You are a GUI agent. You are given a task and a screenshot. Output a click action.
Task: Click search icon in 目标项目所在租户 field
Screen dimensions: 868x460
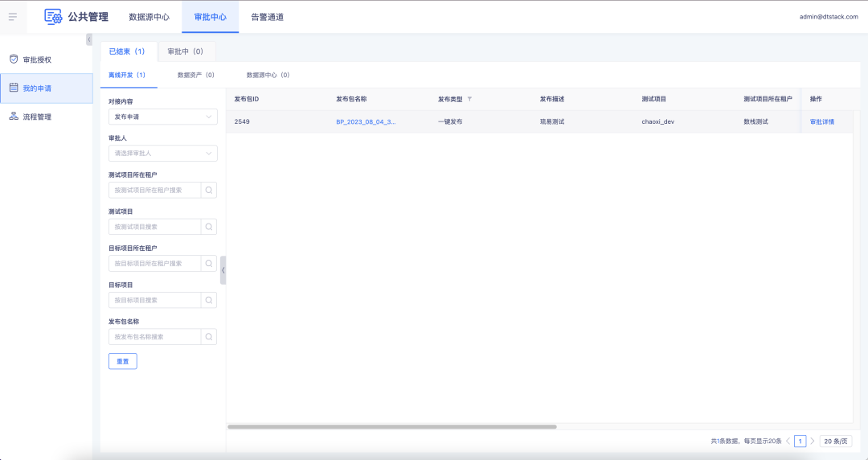coord(209,263)
